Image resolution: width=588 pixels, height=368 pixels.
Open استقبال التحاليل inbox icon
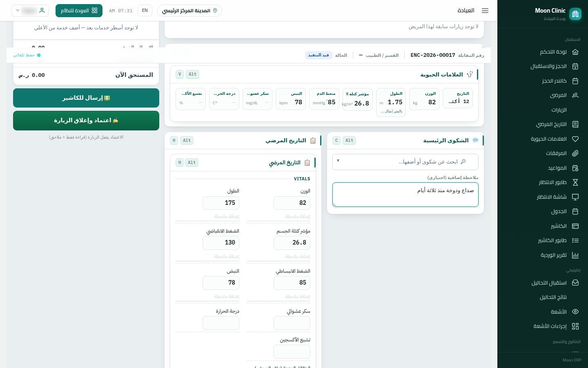tap(575, 283)
